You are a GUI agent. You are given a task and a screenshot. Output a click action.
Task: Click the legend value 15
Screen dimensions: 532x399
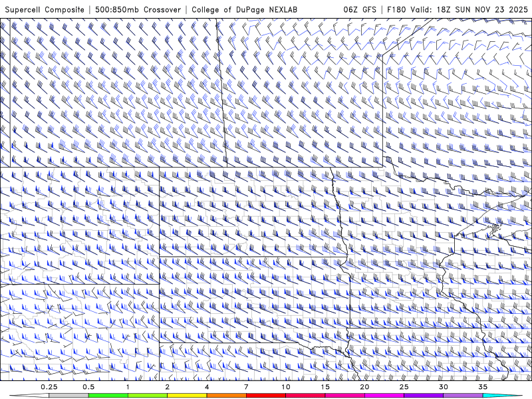325,387
